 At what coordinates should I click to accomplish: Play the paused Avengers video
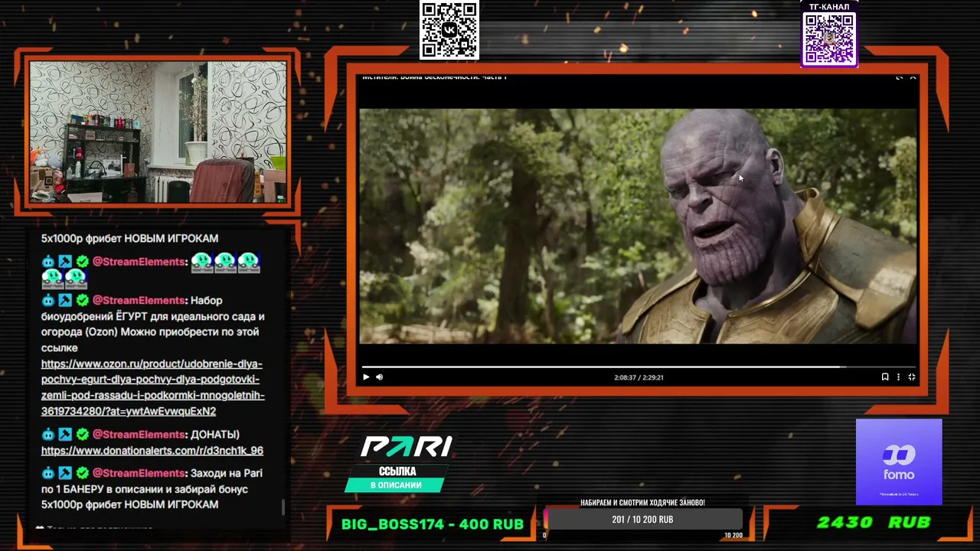366,377
